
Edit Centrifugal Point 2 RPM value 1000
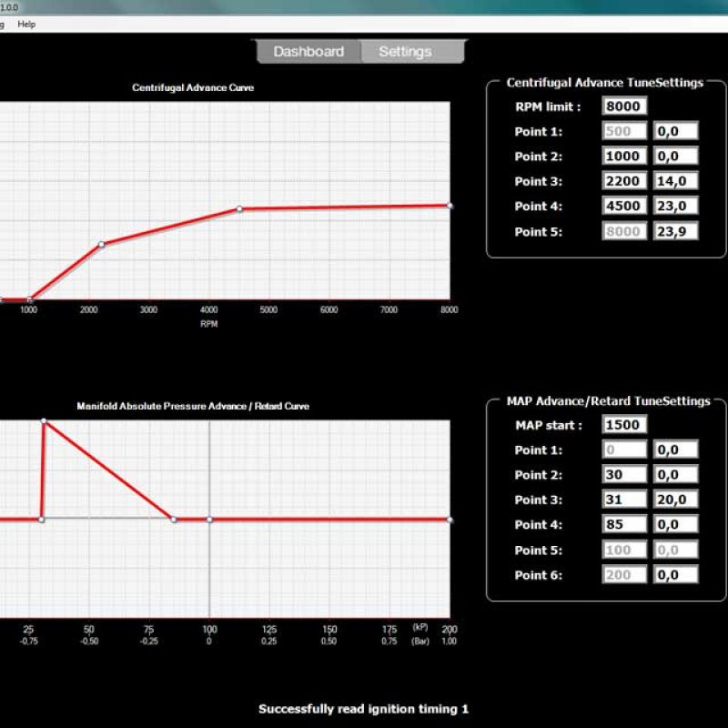(624, 157)
